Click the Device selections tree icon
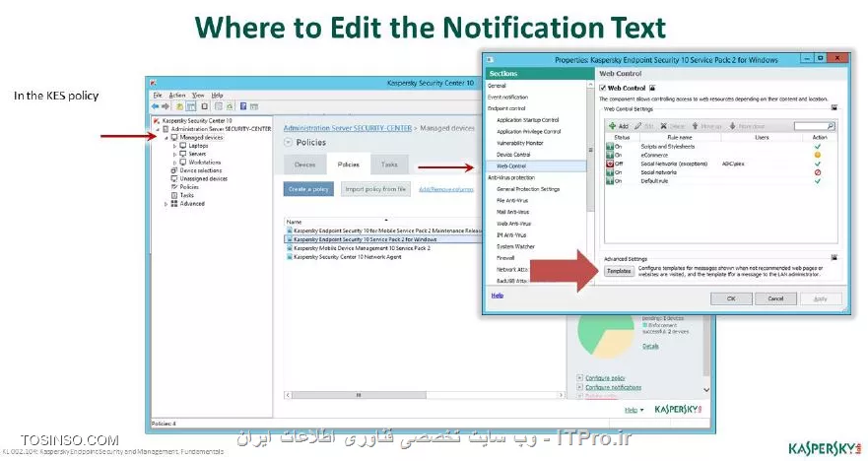 173,170
